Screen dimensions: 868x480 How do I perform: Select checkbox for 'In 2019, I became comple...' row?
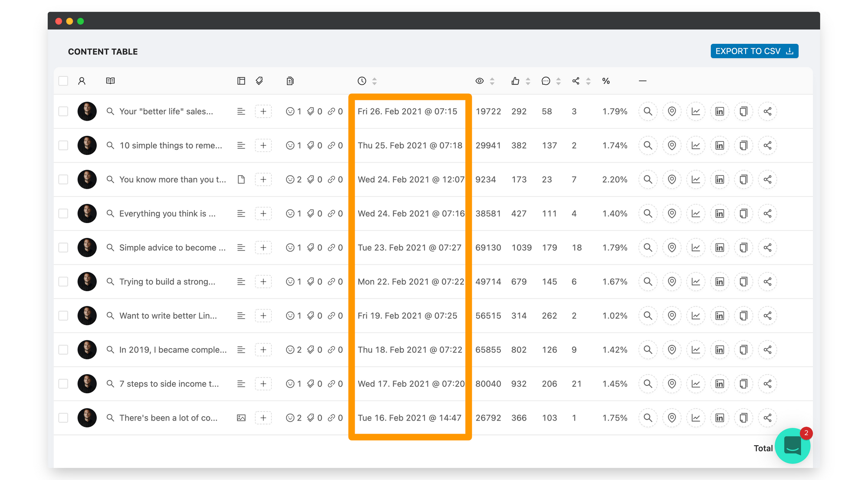click(63, 350)
